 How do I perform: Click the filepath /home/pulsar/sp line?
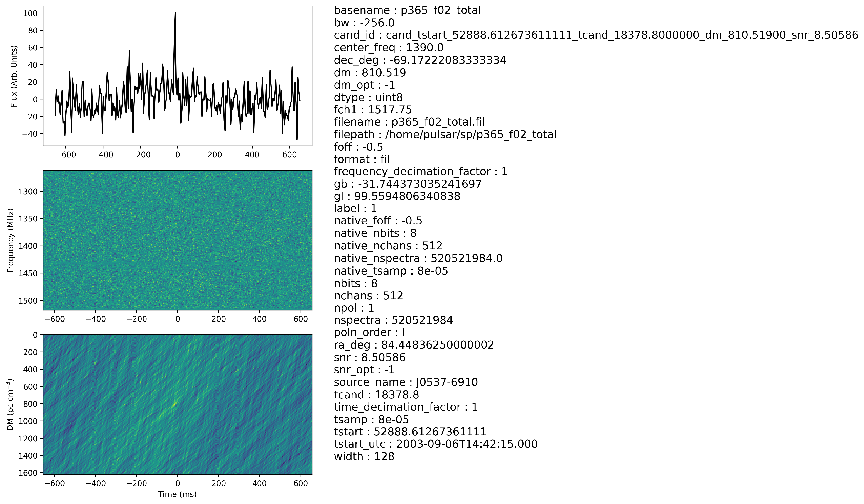[x=445, y=134]
